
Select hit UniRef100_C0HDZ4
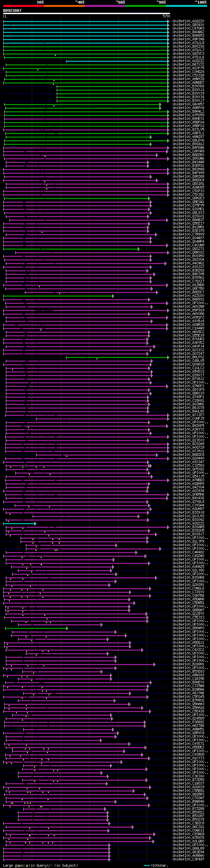point(188,72)
